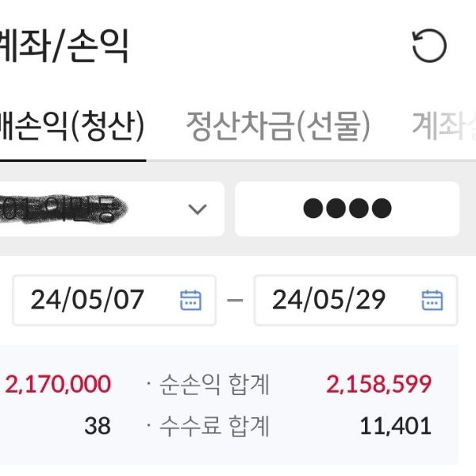Click the net profit value 2,158,599
This screenshot has height=476, width=476.
coord(378,385)
